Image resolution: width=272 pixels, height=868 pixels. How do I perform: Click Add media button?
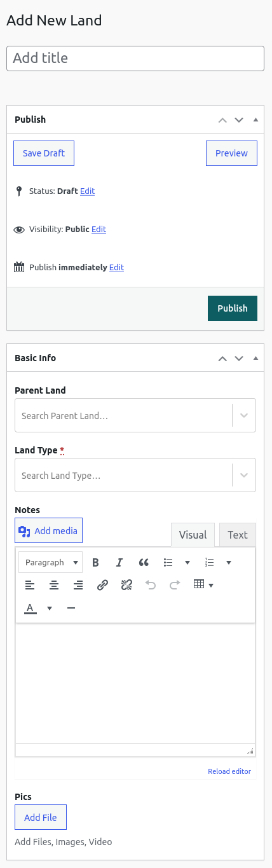point(48,530)
